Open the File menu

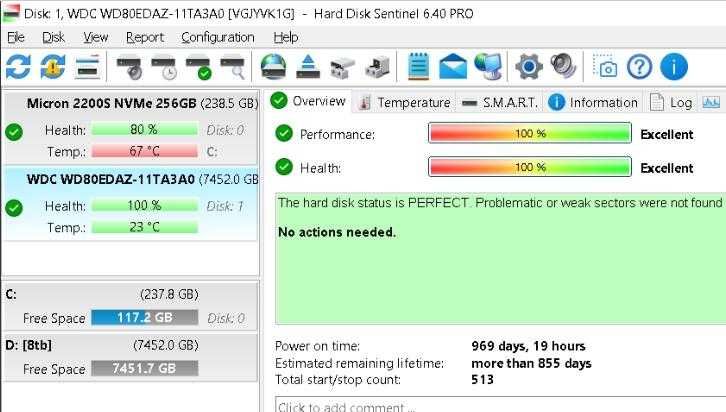tap(16, 37)
